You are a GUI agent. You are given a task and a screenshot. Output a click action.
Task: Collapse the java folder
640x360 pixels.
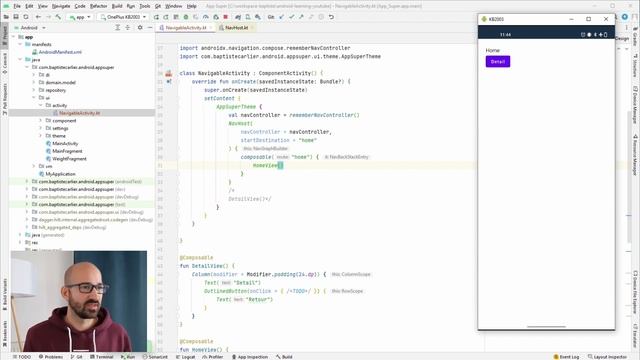[x=20, y=60]
